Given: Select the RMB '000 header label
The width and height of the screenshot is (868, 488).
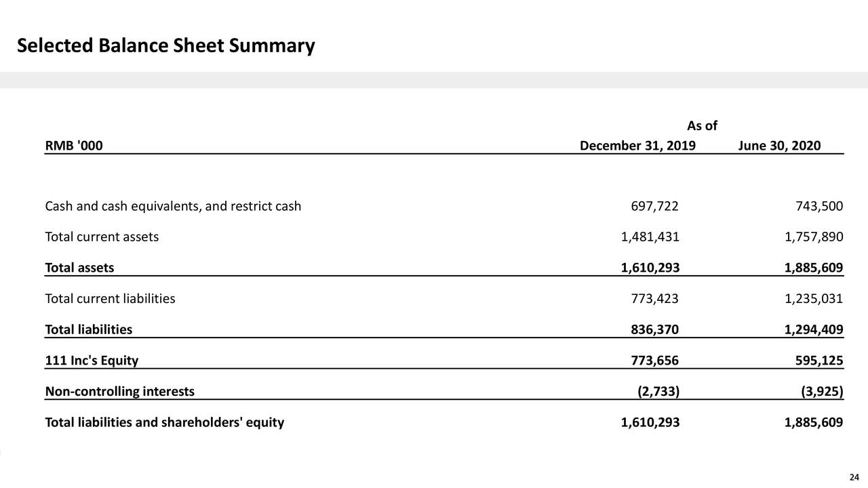Looking at the screenshot, I should pyautogui.click(x=74, y=146).
